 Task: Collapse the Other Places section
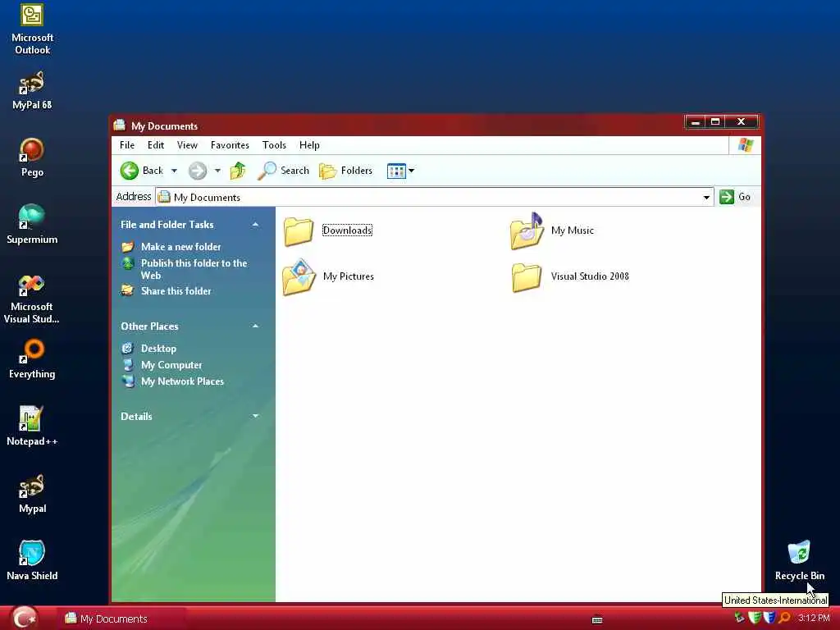click(x=256, y=326)
